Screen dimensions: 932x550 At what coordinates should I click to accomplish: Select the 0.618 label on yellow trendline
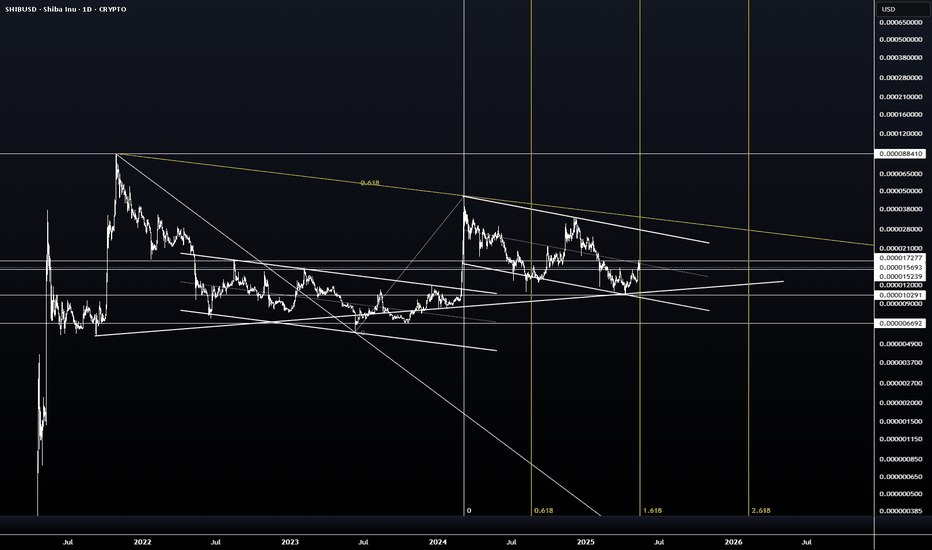370,183
